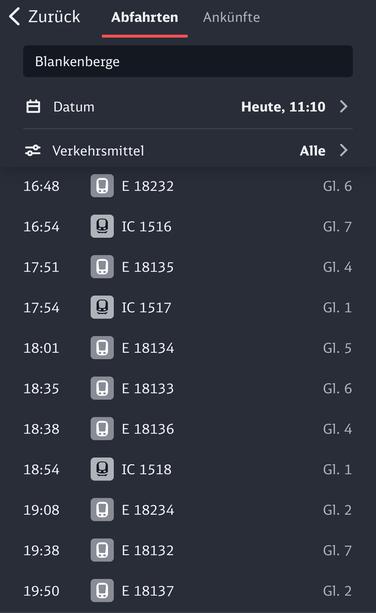This screenshot has width=376, height=613.
Task: Tap the back arrow icon next to Zurück
Action: point(14,17)
